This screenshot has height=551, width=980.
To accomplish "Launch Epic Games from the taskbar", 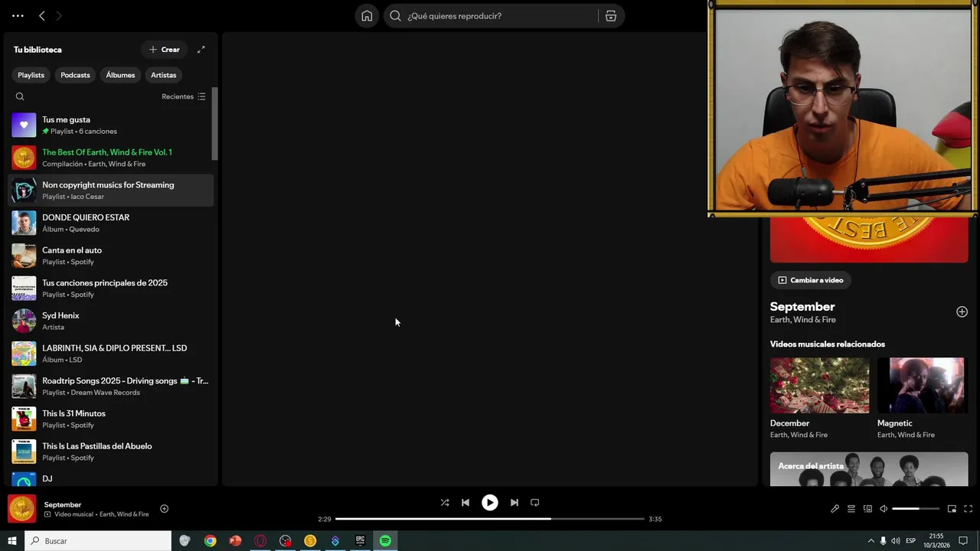I will coord(360,541).
